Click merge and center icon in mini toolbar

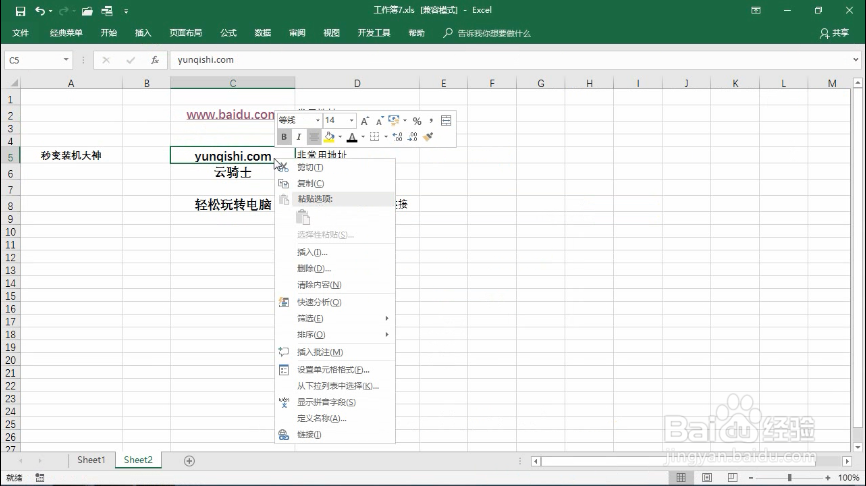pos(446,120)
